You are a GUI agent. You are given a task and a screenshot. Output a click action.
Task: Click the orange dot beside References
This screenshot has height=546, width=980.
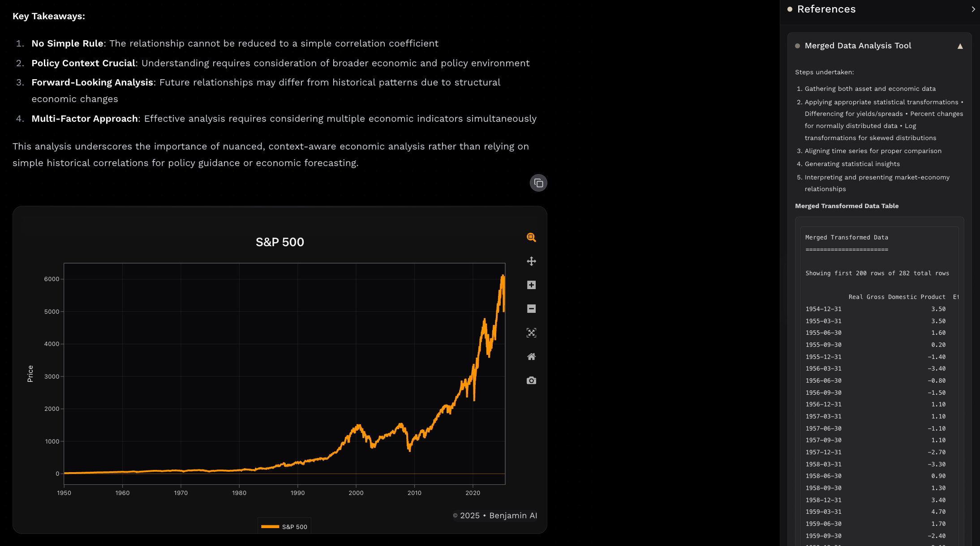coord(790,9)
